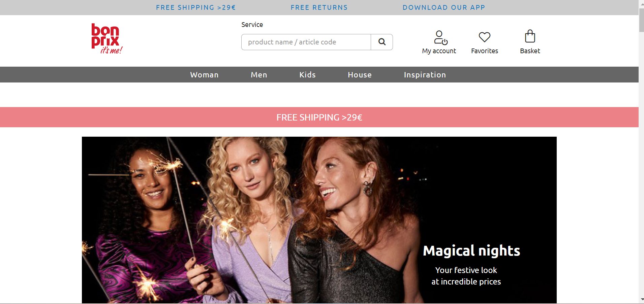Go to the House category
The height and width of the screenshot is (304, 644).
point(360,75)
